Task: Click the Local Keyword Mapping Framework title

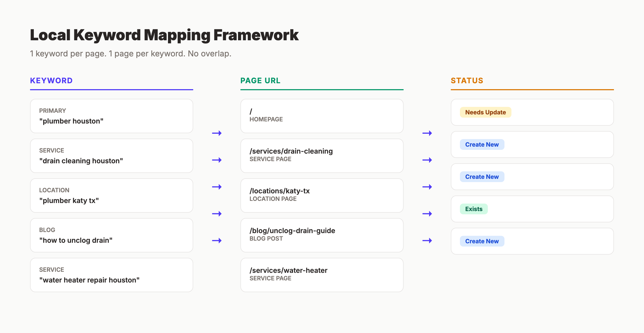Action: point(164,35)
